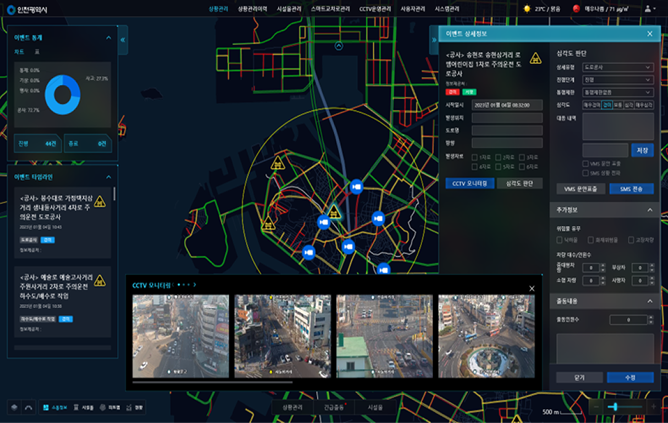Click the upward chevron circle marker on map
Image resolution: width=668 pixels, height=423 pixels.
pyautogui.click(x=339, y=46)
